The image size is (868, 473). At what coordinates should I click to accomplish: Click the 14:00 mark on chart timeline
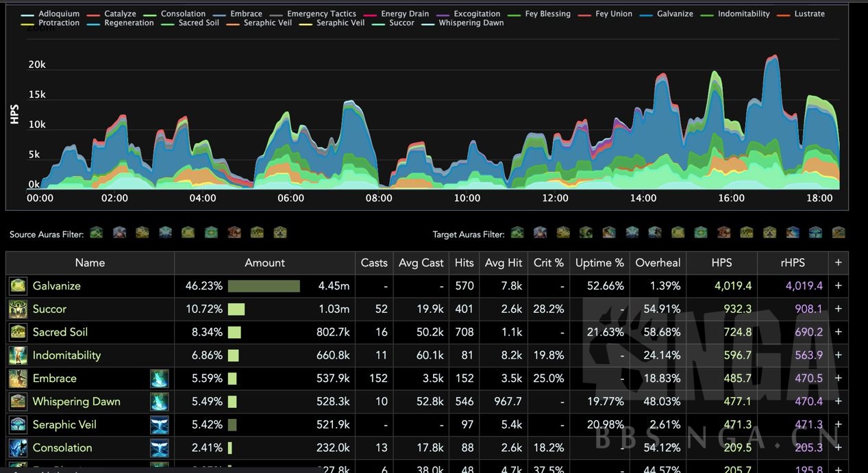[643, 198]
